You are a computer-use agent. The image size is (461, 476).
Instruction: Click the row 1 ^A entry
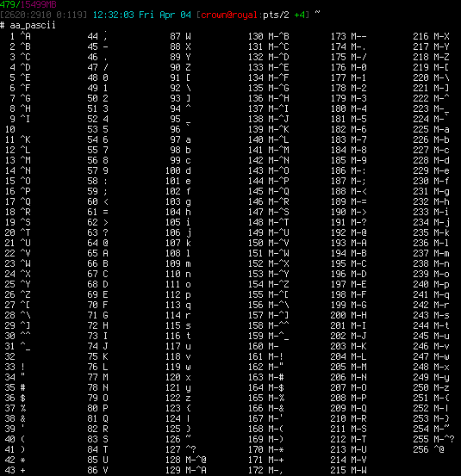coord(20,36)
